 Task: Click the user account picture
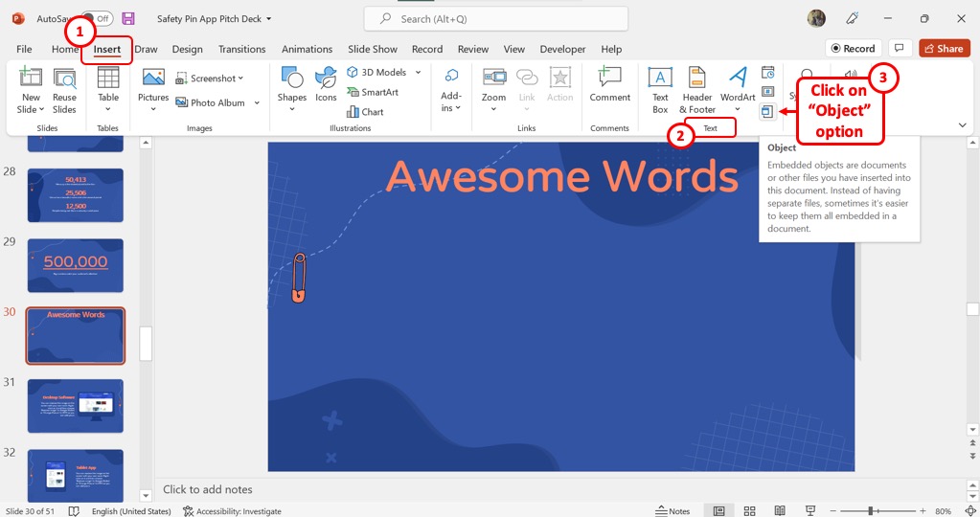(x=816, y=19)
